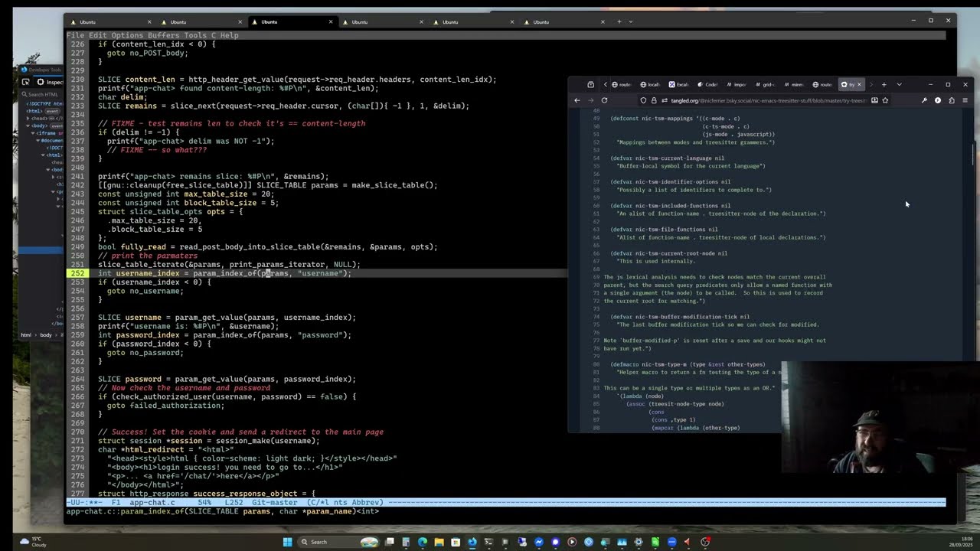
Task: Open the Settings gear in the taskbar
Action: [639, 542]
